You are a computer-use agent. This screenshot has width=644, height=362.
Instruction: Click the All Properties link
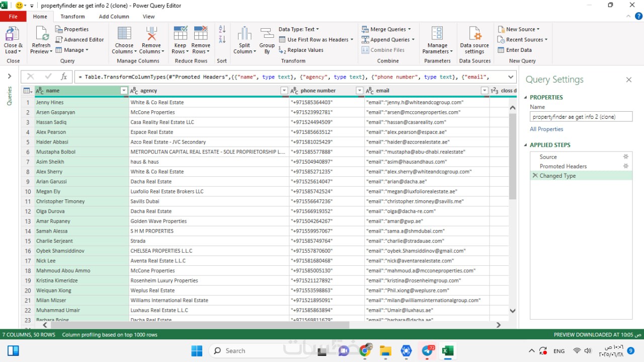click(x=546, y=129)
